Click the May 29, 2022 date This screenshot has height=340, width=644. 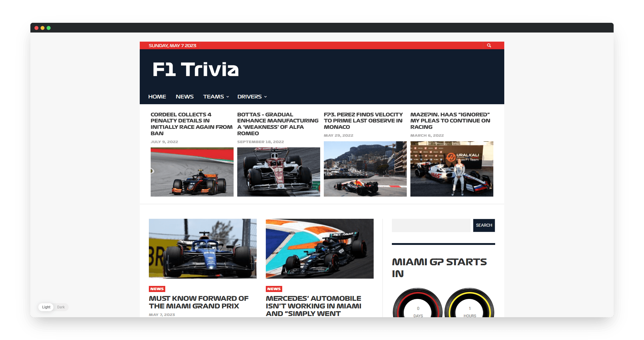[x=338, y=136]
